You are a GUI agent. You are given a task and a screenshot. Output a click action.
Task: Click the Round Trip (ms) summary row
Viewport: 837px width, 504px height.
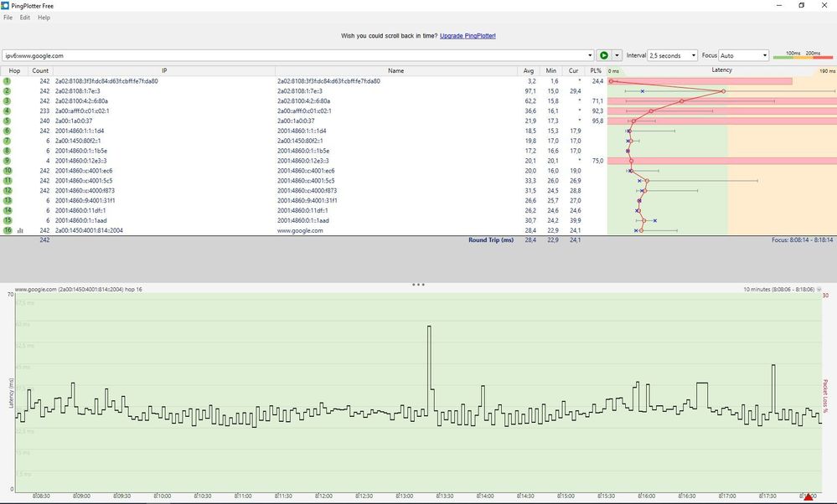(493, 239)
